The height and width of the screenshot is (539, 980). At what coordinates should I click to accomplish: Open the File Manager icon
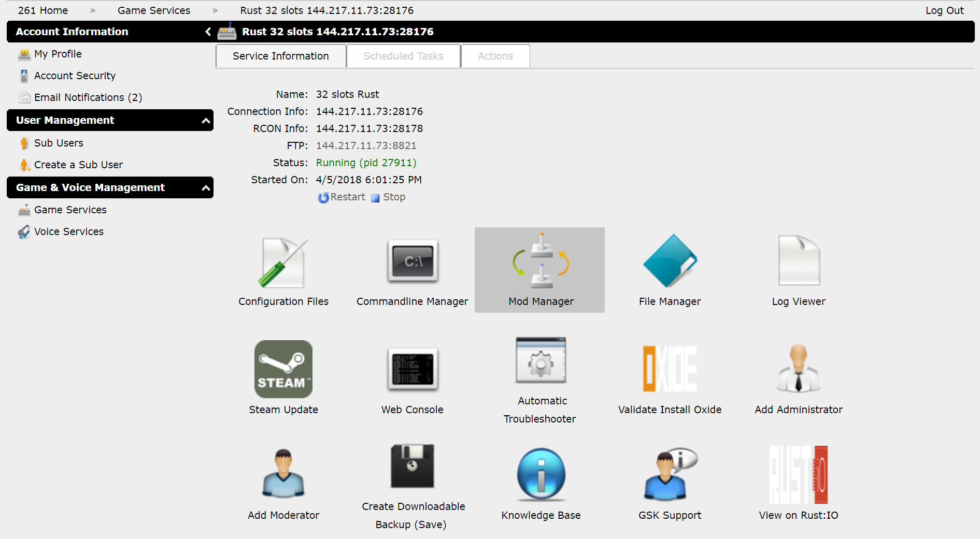(x=670, y=261)
